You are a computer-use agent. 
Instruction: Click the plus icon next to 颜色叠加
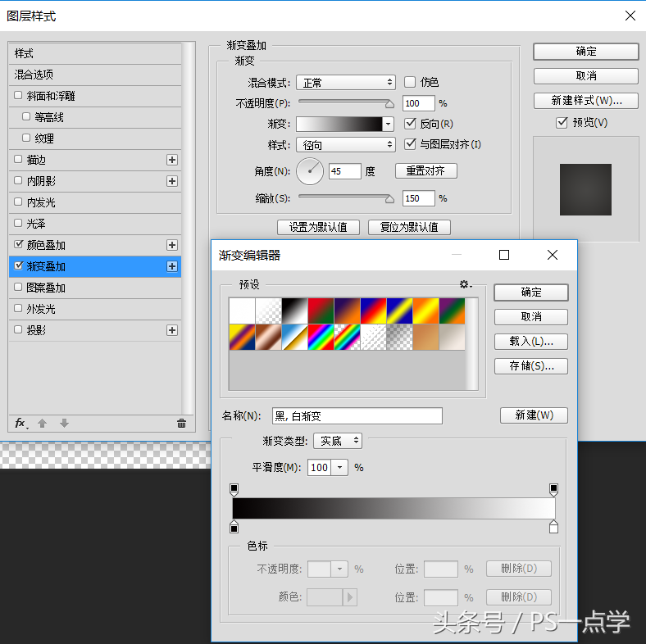click(x=172, y=245)
